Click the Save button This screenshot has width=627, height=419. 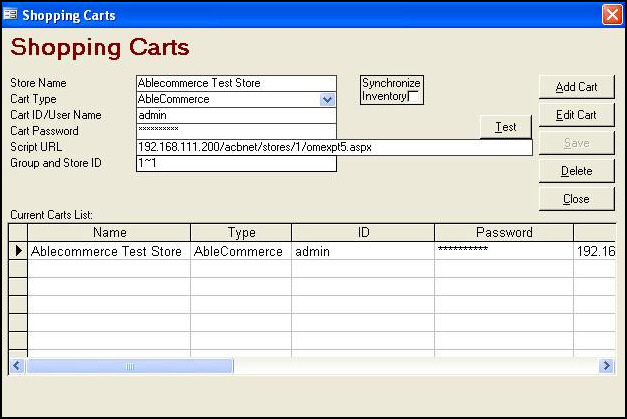(x=576, y=143)
